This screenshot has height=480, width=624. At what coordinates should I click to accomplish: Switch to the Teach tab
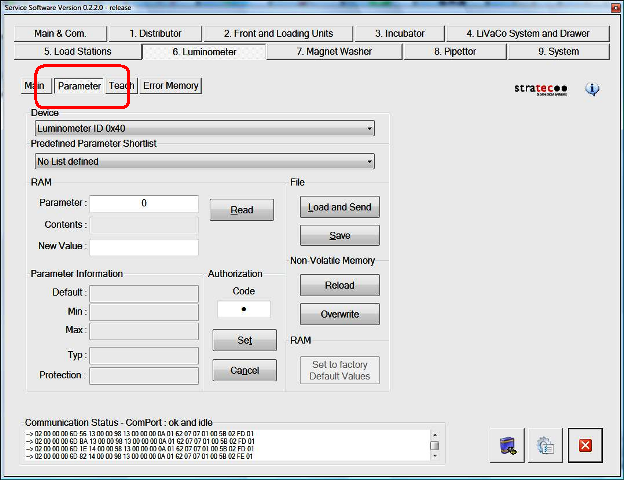pyautogui.click(x=121, y=86)
